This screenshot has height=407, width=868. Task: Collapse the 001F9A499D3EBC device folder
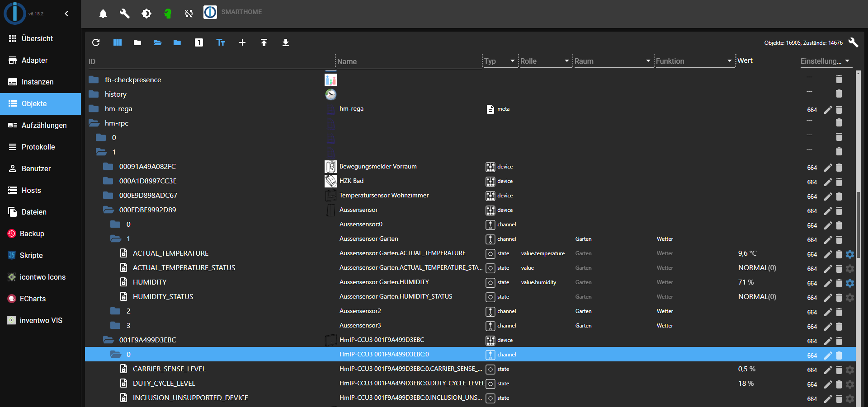108,340
